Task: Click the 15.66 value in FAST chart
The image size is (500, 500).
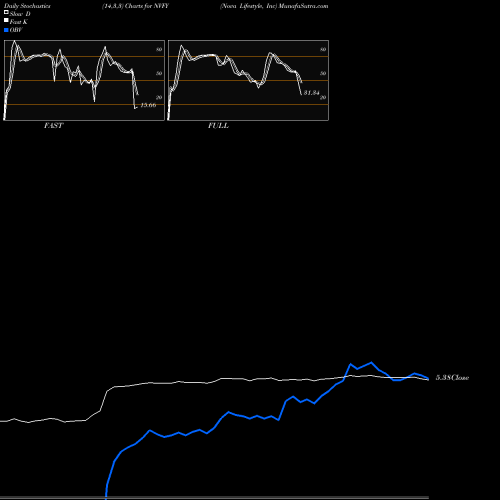Action: coord(148,105)
